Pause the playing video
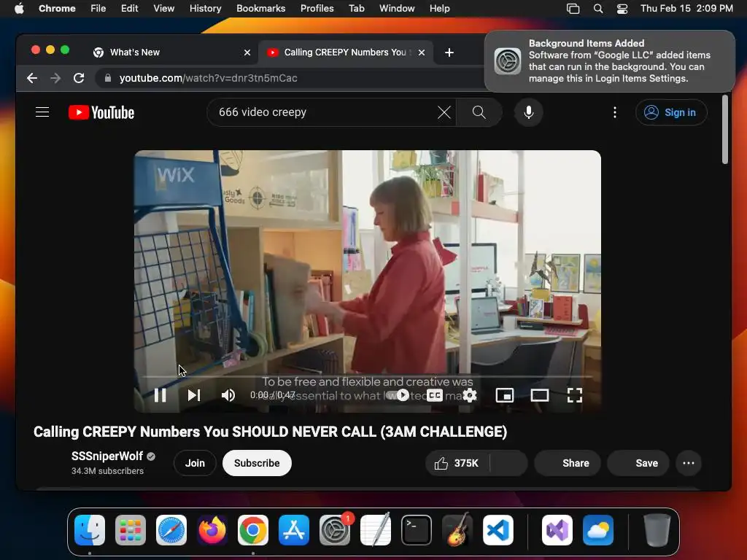This screenshot has height=560, width=747. 160,395
